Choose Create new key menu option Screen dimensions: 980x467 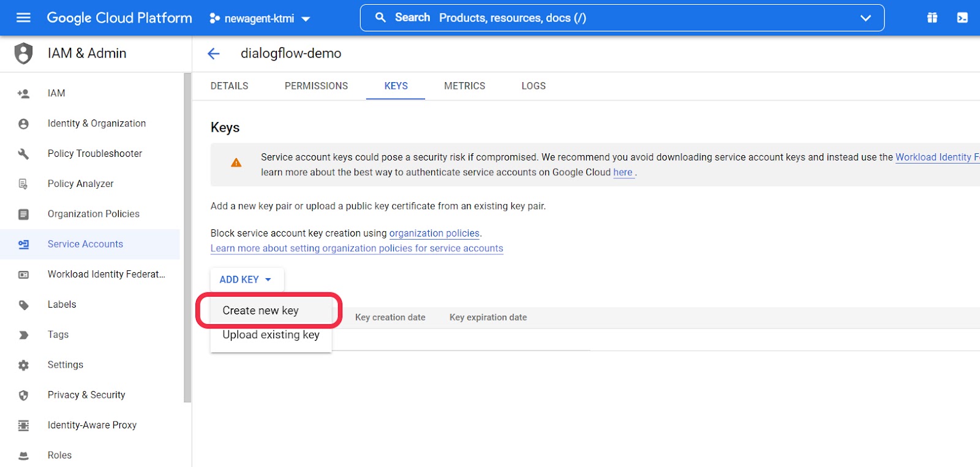click(271, 311)
